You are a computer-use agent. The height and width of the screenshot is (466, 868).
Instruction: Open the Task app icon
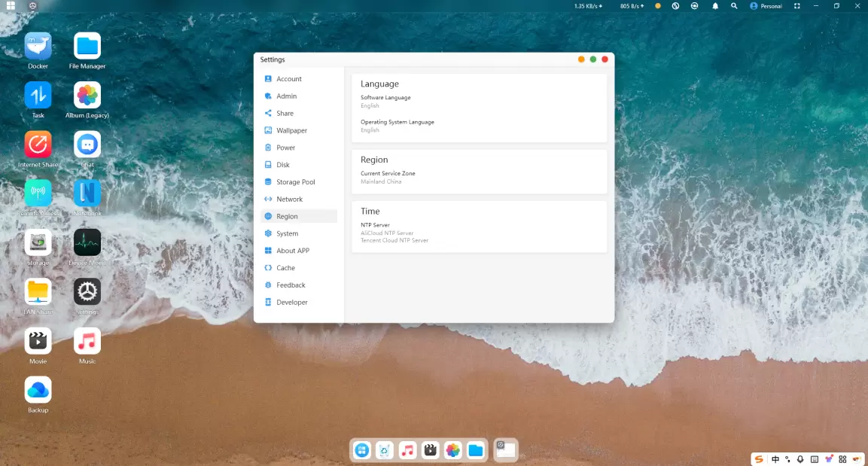point(38,96)
